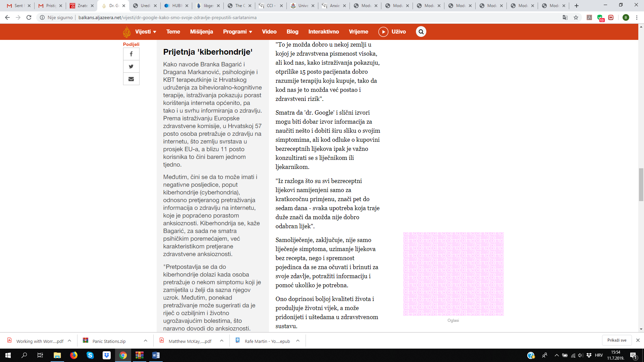Share article by email envelope icon
Image resolution: width=644 pixels, height=362 pixels.
tap(131, 79)
